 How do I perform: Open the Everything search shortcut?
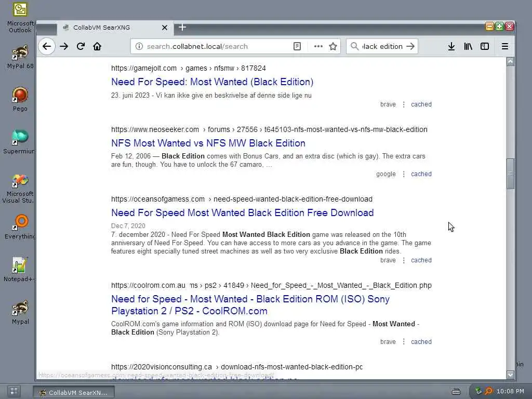coord(20,227)
